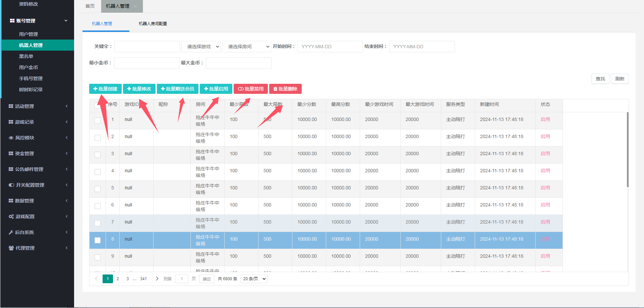
Task: Click the table's vertical scrollbar
Action: (x=628, y=149)
